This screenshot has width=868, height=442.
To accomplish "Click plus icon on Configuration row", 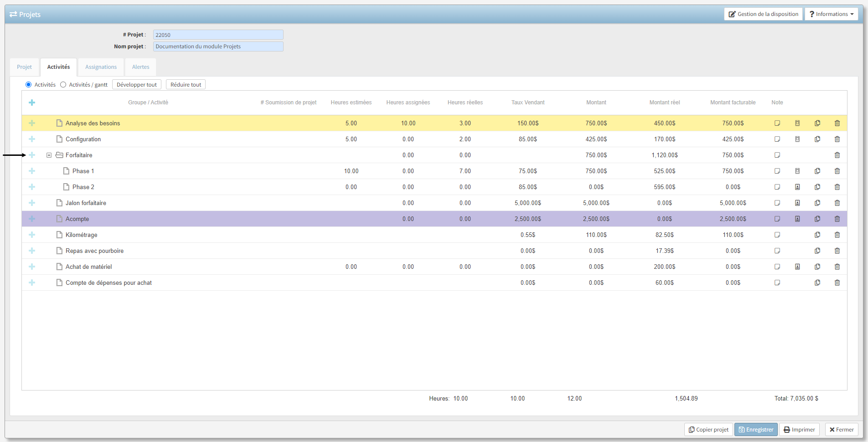I will pos(32,139).
